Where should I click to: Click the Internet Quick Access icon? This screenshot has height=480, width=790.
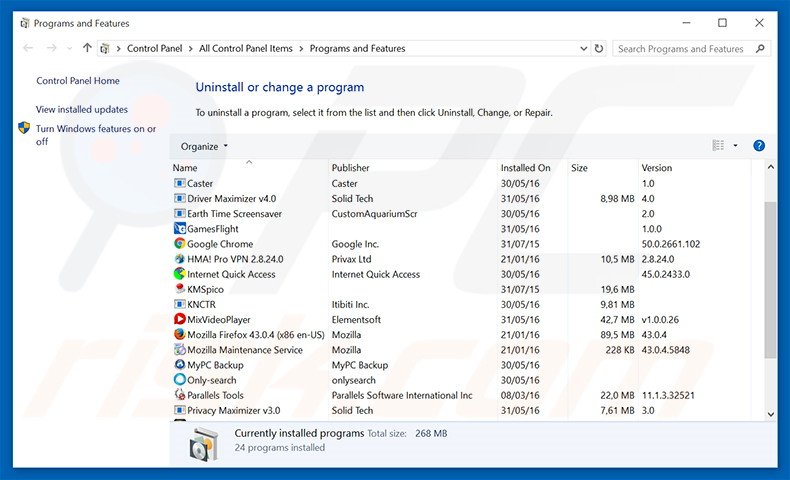(x=179, y=274)
